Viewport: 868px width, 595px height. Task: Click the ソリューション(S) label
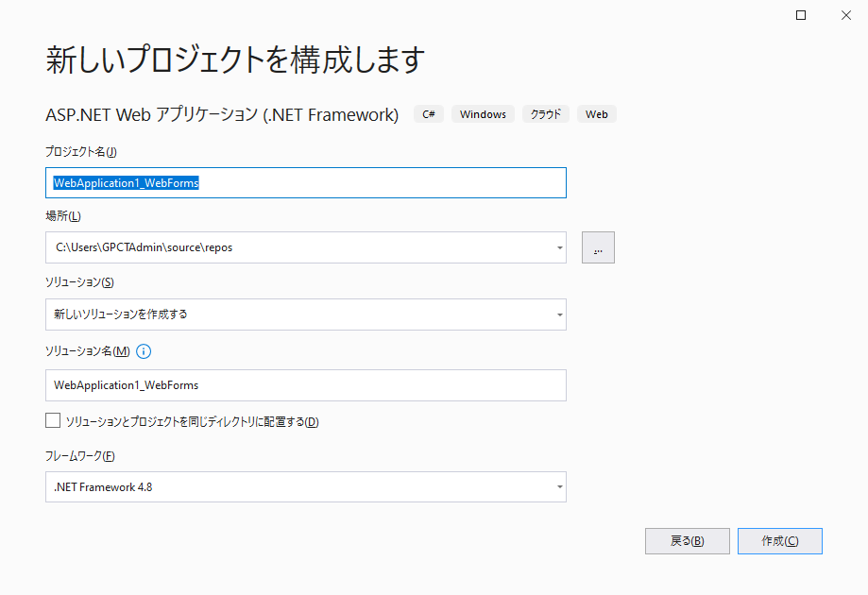click(x=79, y=282)
